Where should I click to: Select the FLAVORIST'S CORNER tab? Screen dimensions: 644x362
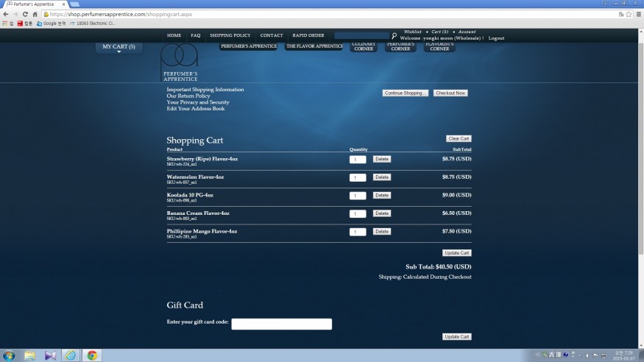(439, 46)
